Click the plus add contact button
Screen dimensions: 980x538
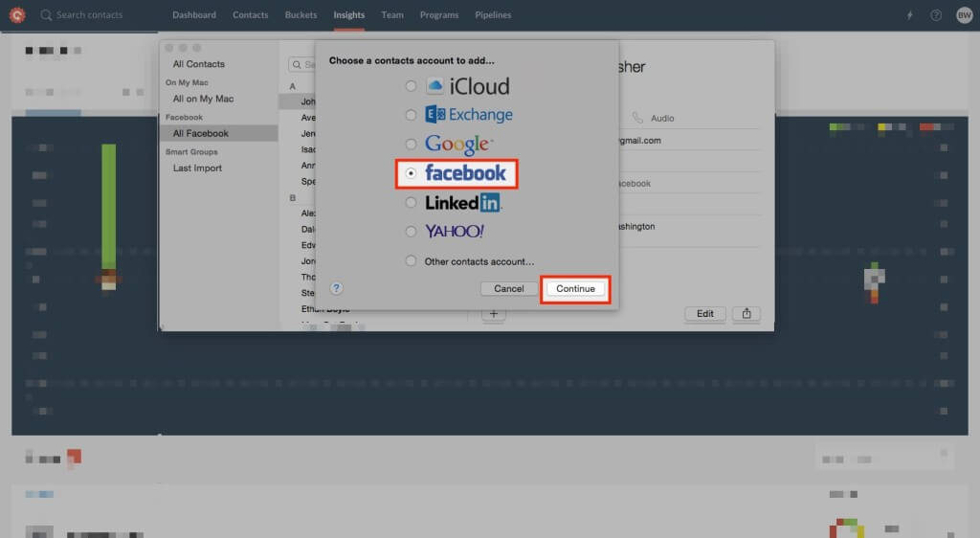494,314
